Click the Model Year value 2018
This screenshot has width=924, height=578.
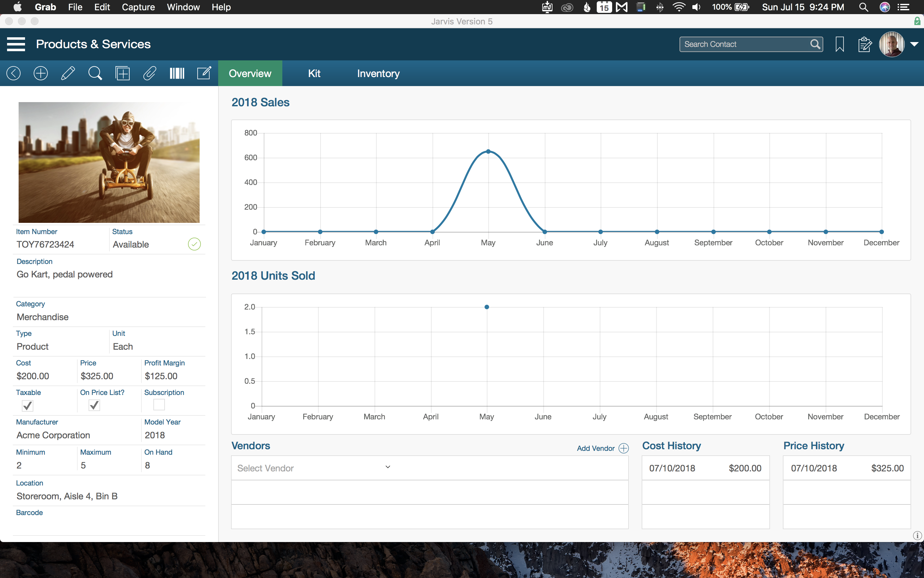[155, 435]
